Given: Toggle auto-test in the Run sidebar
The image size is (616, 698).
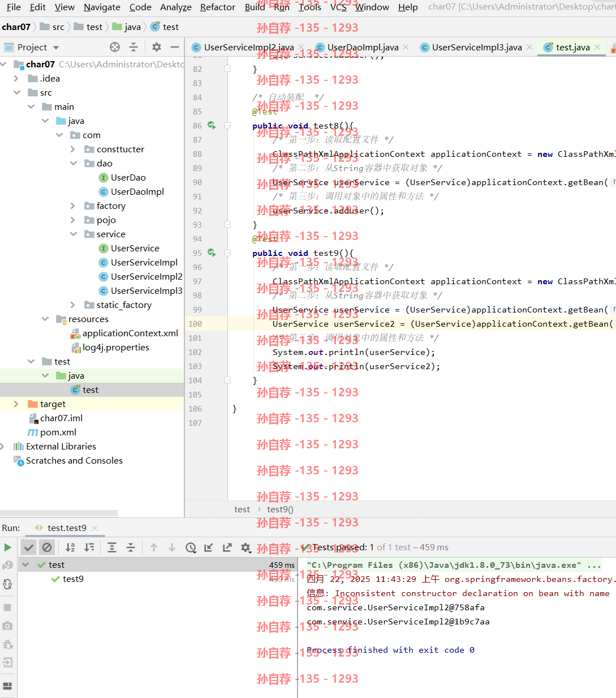Looking at the screenshot, I should point(7,584).
